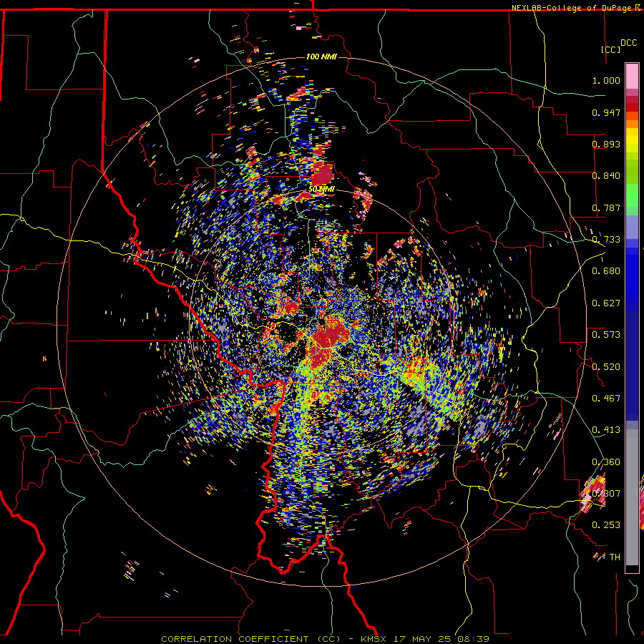Select the 0.733 scale value
This screenshot has width=644, height=644.
pyautogui.click(x=606, y=240)
